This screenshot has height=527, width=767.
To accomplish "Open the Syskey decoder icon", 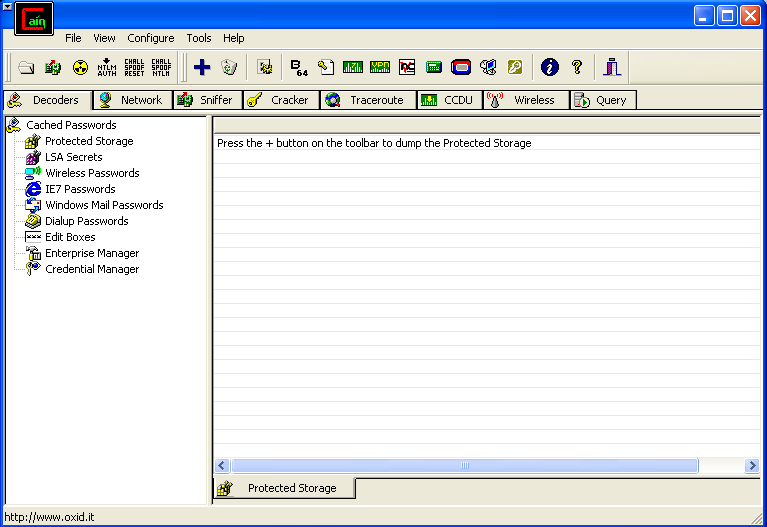I will pyautogui.click(x=515, y=67).
